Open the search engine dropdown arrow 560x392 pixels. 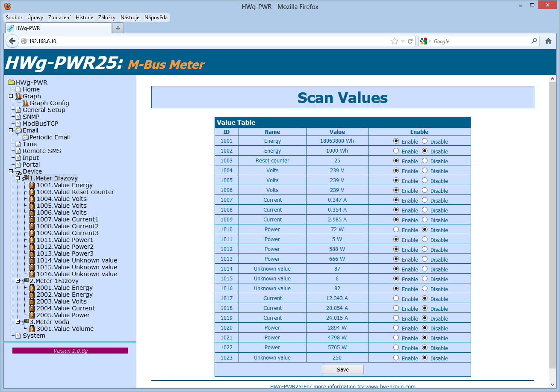click(x=430, y=41)
